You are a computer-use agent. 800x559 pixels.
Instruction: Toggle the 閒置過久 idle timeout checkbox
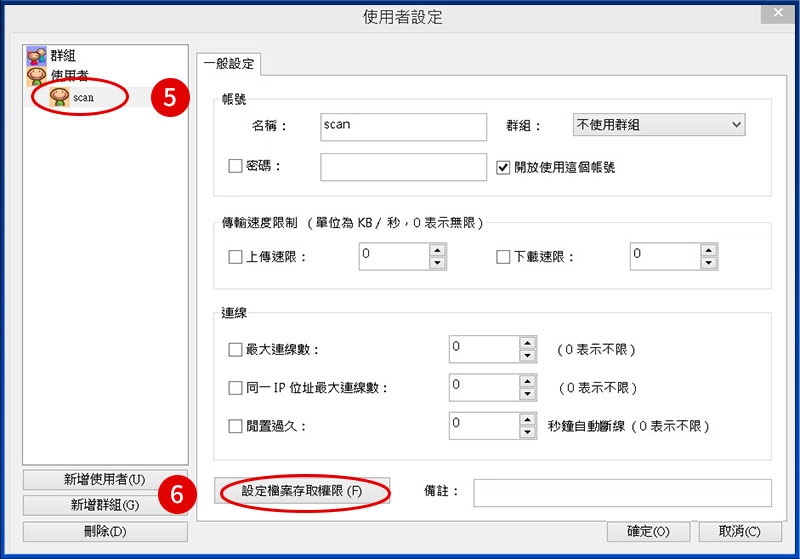pos(235,426)
